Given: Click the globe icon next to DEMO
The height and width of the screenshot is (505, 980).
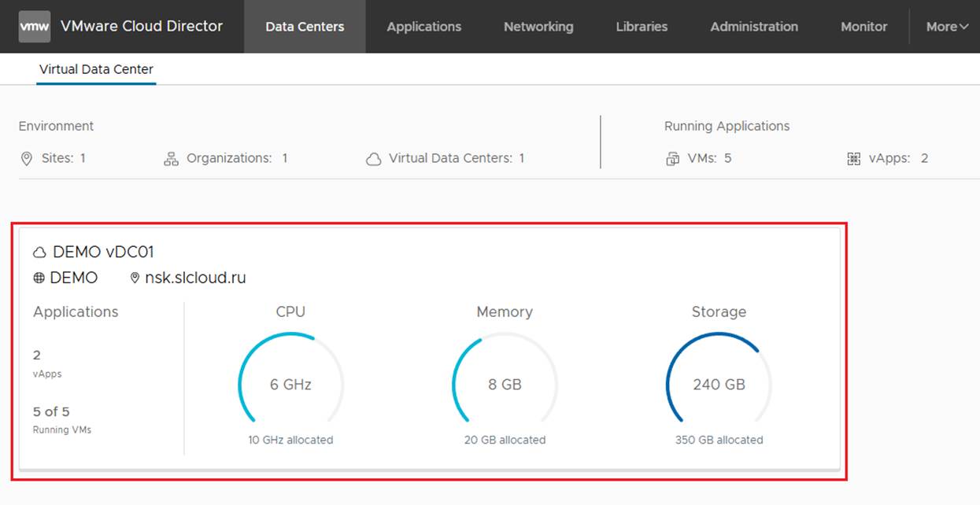Looking at the screenshot, I should [39, 278].
